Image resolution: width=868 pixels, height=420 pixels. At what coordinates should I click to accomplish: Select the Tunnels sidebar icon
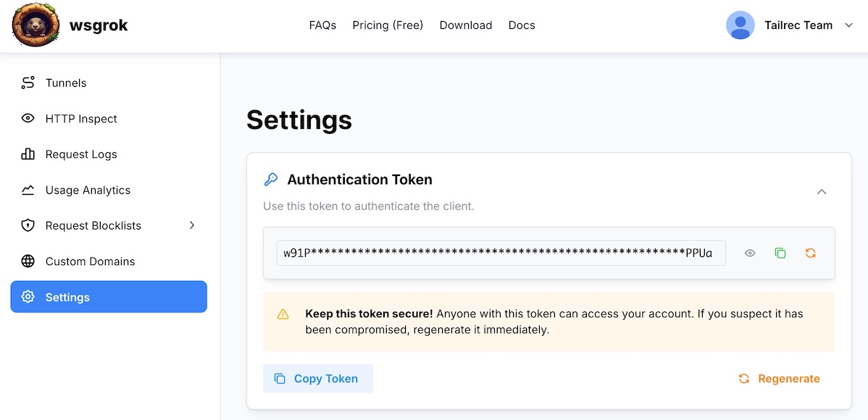(x=27, y=83)
